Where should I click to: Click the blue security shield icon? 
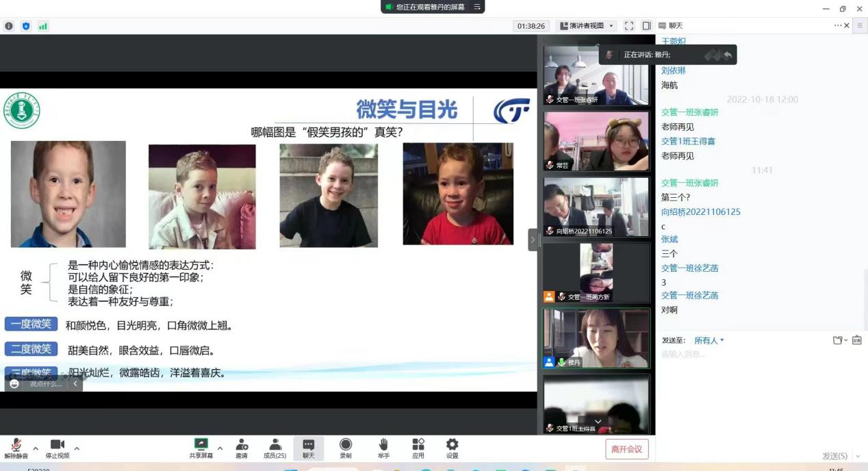[x=26, y=26]
